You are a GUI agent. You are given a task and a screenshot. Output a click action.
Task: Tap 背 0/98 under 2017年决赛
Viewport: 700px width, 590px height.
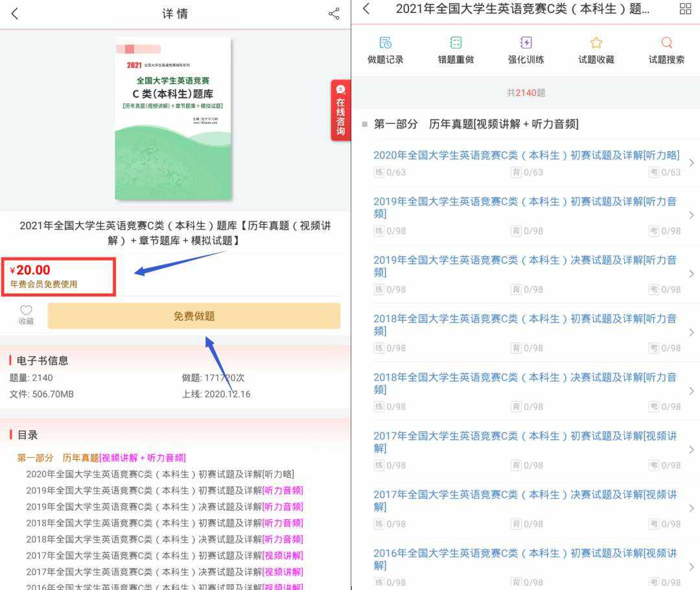(527, 524)
